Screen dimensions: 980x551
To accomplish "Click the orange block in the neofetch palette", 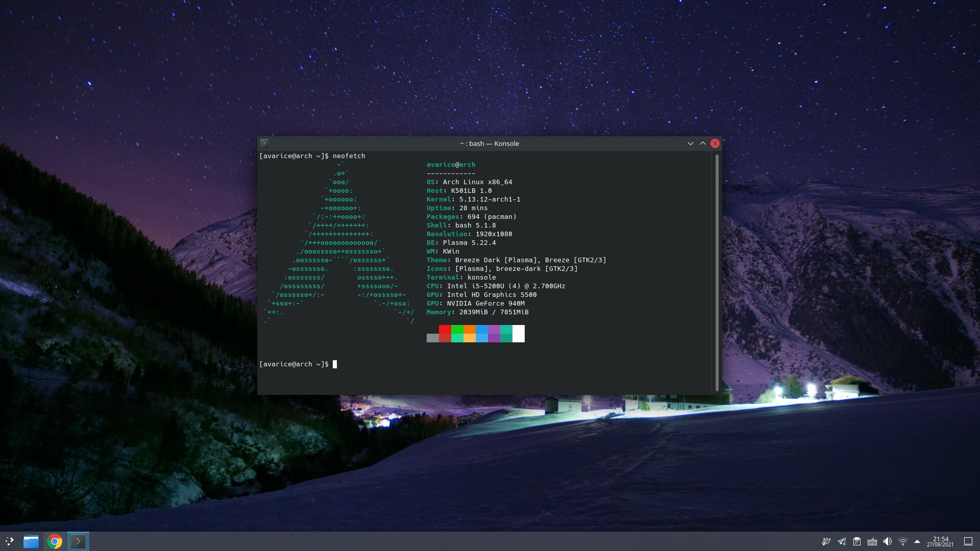I will coord(470,330).
